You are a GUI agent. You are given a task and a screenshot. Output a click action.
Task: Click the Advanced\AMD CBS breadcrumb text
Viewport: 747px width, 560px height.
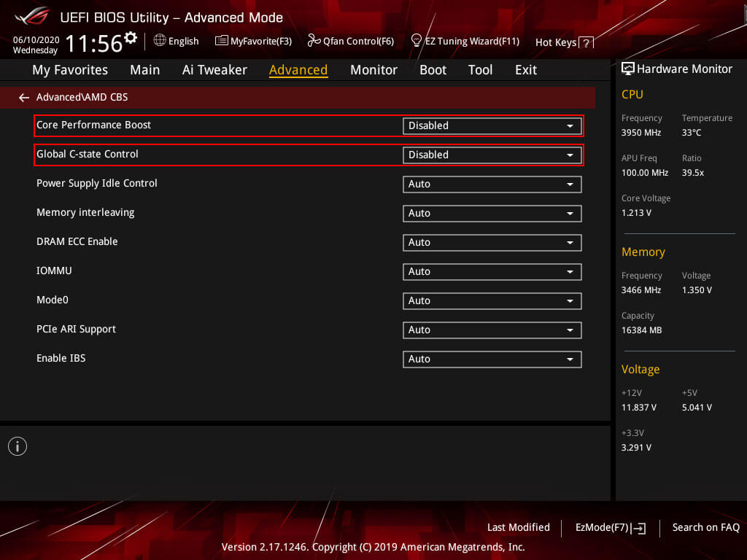pyautogui.click(x=82, y=97)
